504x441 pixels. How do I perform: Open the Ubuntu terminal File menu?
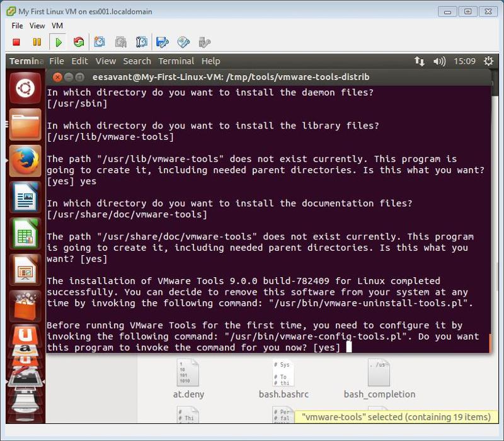pyautogui.click(x=57, y=61)
